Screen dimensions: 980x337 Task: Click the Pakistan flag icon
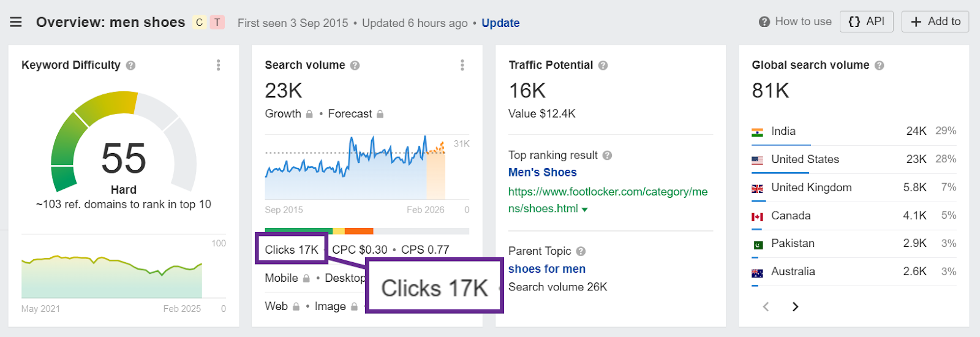tap(758, 244)
